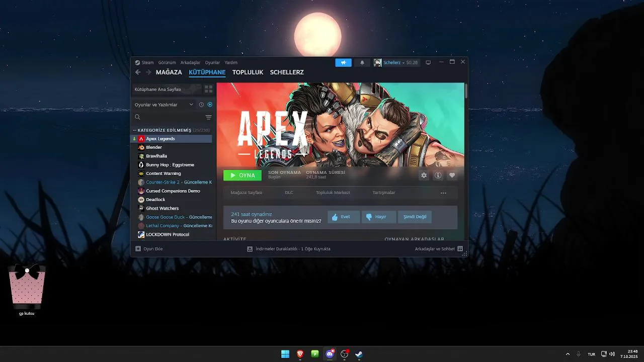Open the Steam notifications bell
This screenshot has width=644, height=362.
click(362, 63)
